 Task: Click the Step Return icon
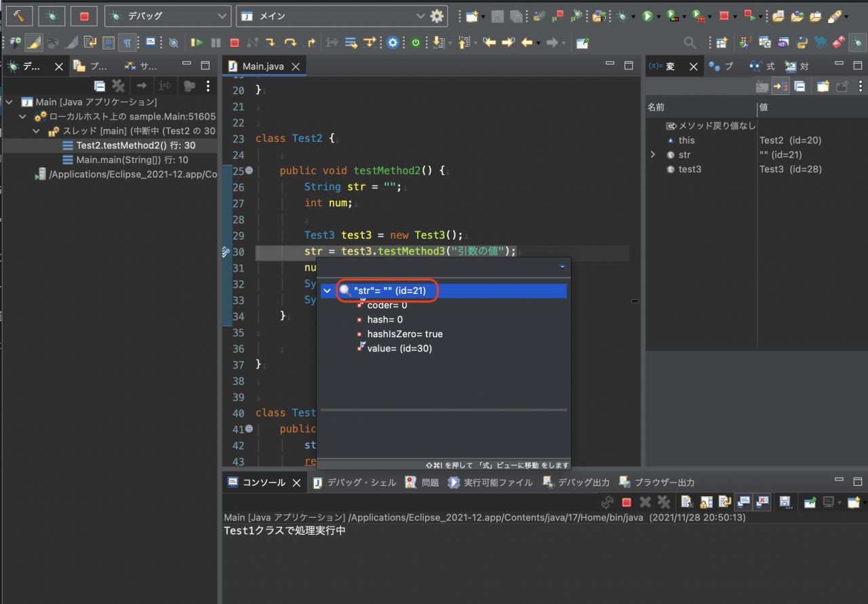309,42
